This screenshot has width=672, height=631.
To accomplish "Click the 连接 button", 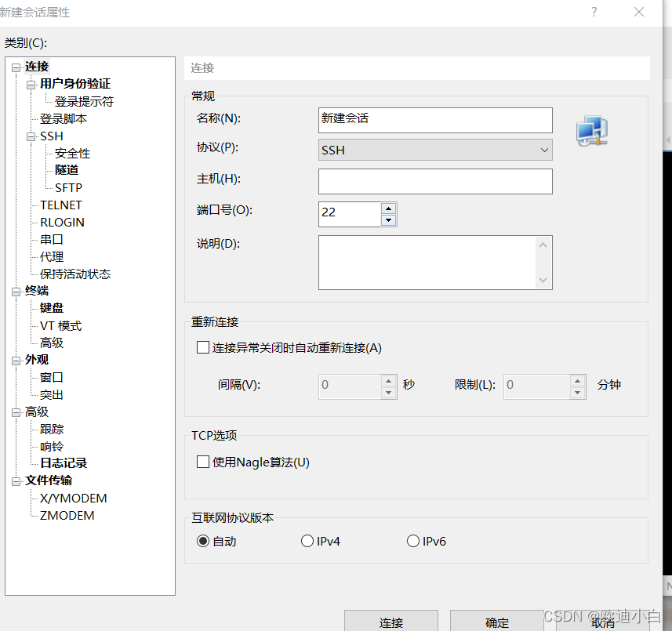I will pos(390,623).
